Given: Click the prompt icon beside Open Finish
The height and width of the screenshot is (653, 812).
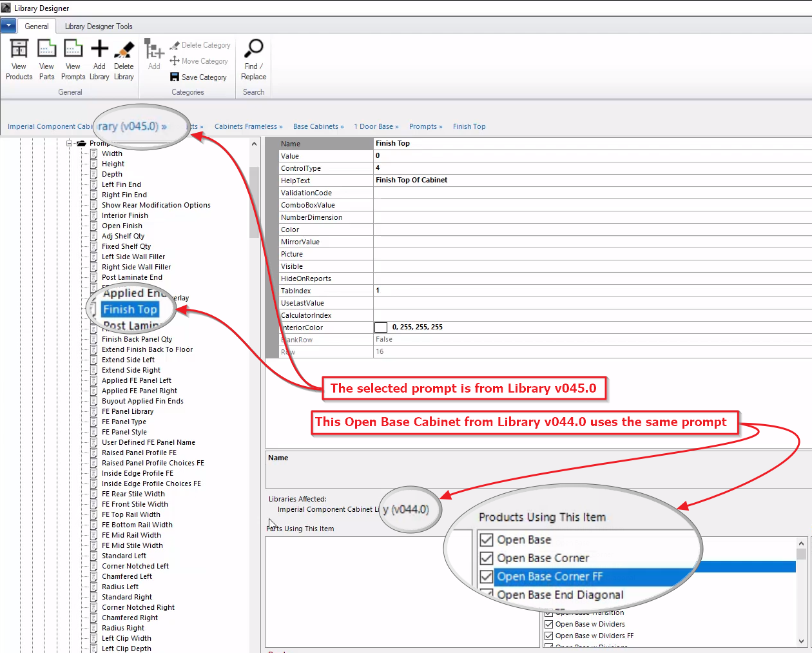Looking at the screenshot, I should tap(93, 226).
